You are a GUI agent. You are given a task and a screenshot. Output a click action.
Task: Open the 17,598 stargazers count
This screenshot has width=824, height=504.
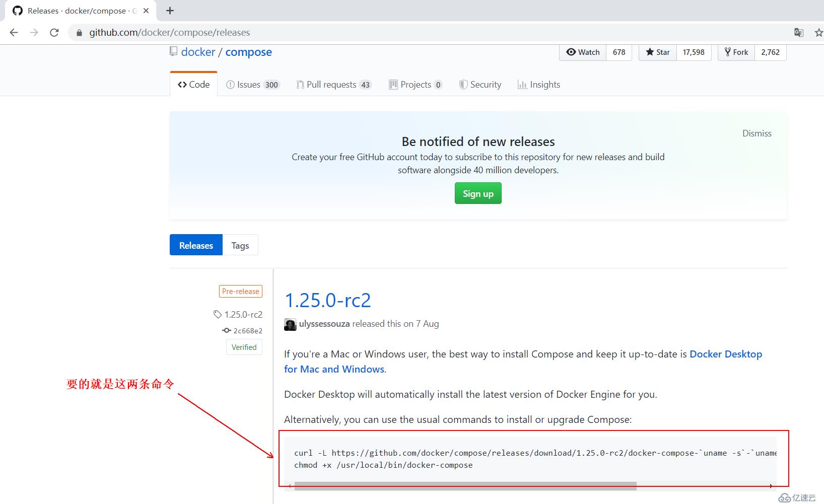[x=694, y=52]
